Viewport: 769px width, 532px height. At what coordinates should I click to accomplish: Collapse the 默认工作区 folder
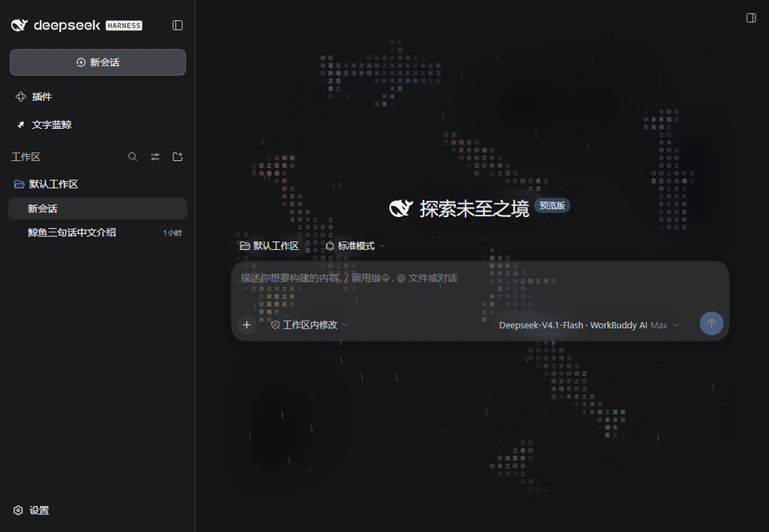coord(46,183)
